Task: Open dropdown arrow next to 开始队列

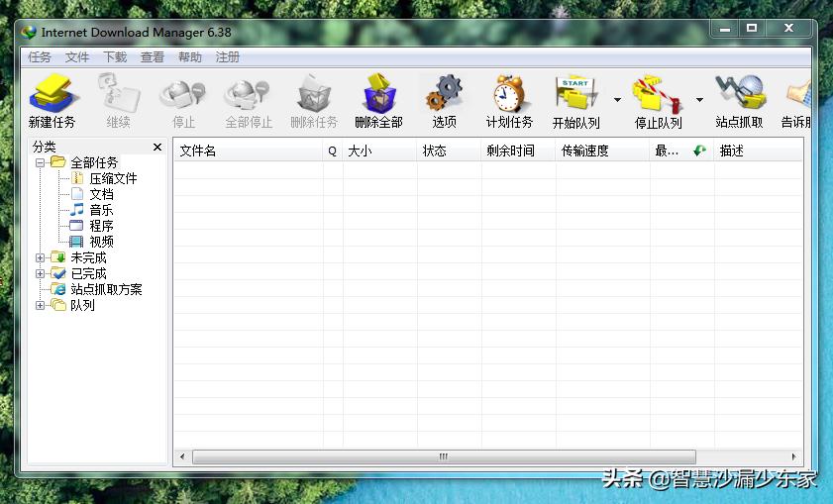Action: [617, 100]
